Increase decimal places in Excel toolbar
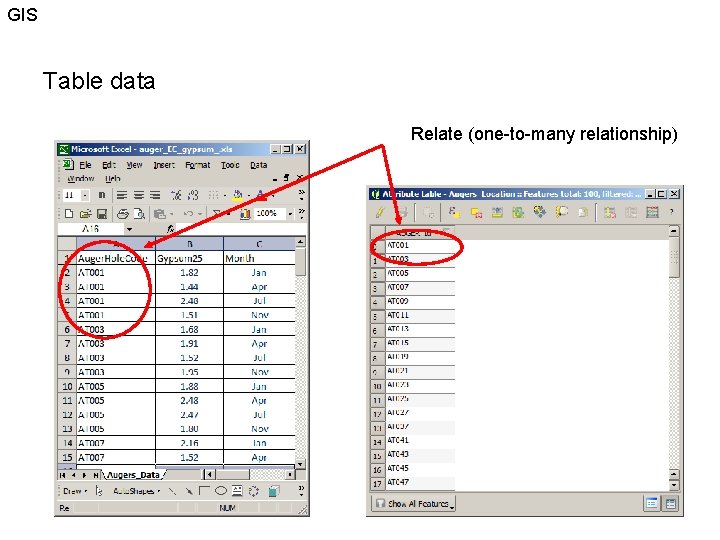This screenshot has width=720, height=540. coord(176,195)
